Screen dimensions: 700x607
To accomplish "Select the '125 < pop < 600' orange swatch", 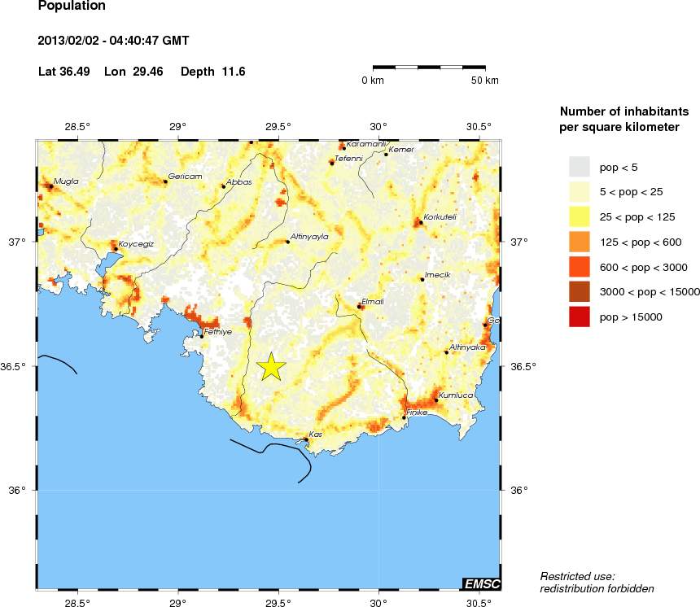I will pyautogui.click(x=579, y=242).
